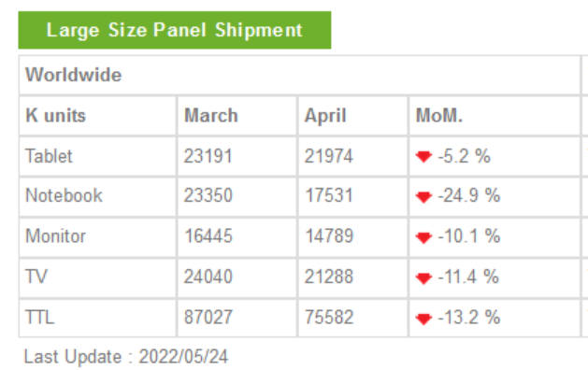Click TV March value 24040
588x370 pixels.
(208, 277)
